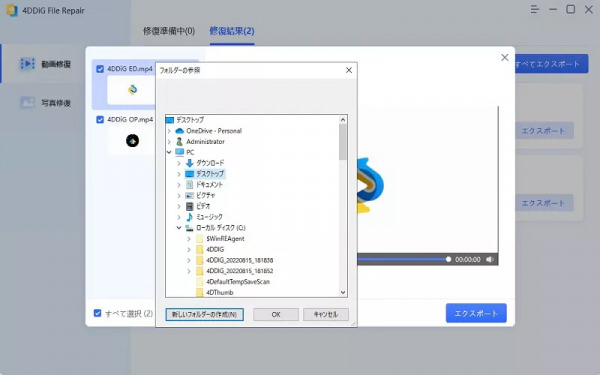The image size is (600, 375).
Task: Click the video progress slider handle
Action: pos(448,259)
